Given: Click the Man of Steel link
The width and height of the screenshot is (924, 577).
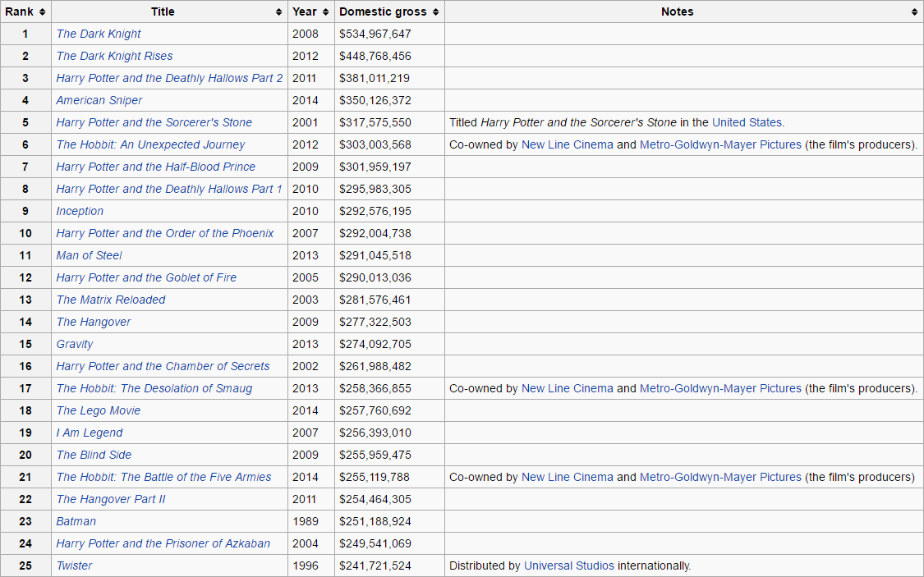Looking at the screenshot, I should tap(89, 255).
